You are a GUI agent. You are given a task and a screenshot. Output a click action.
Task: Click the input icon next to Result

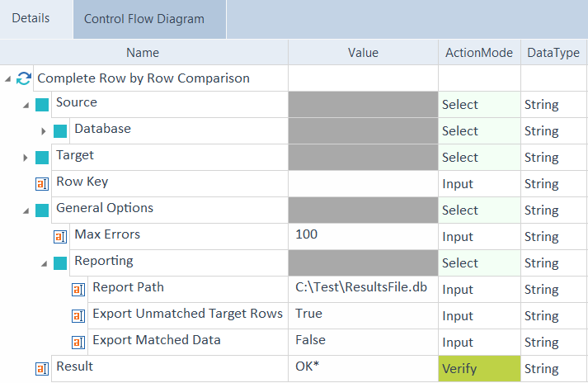42,369
